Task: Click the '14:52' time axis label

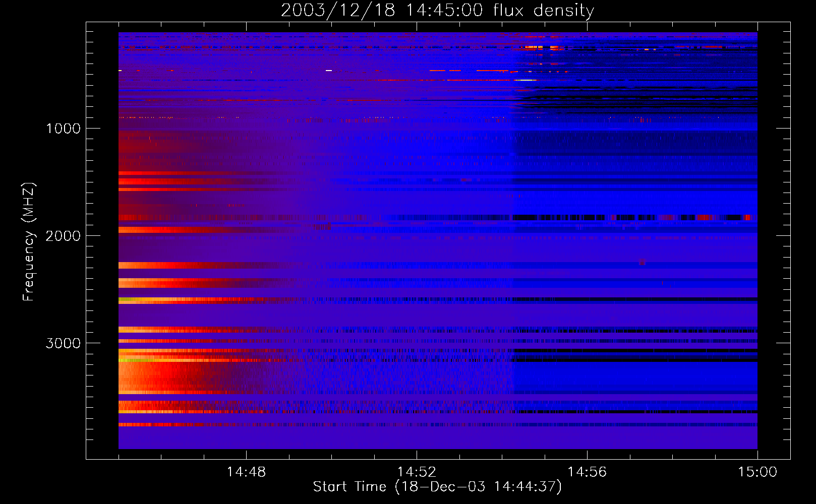Action: [417, 472]
